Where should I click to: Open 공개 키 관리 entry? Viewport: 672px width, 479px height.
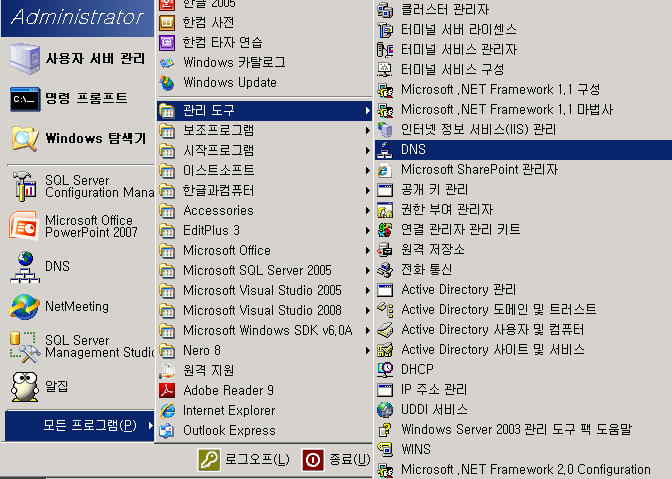[523, 189]
